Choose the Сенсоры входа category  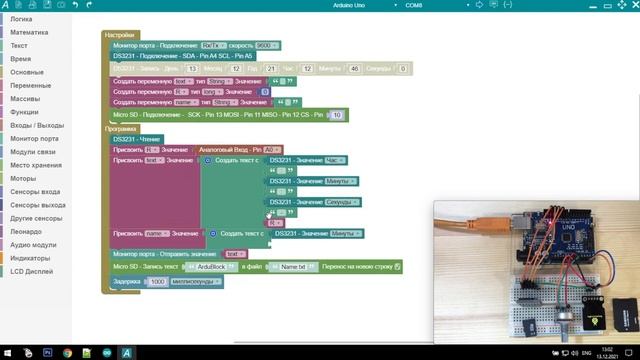(x=35, y=192)
